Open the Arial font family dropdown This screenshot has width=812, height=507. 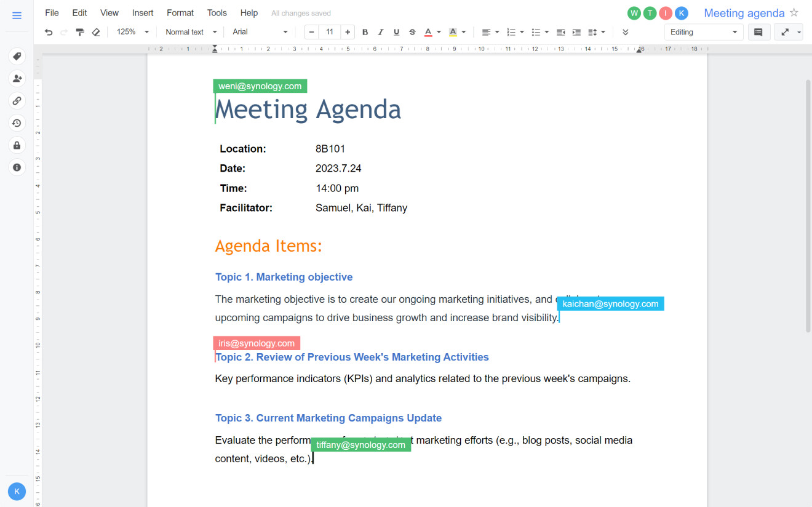[260, 31]
